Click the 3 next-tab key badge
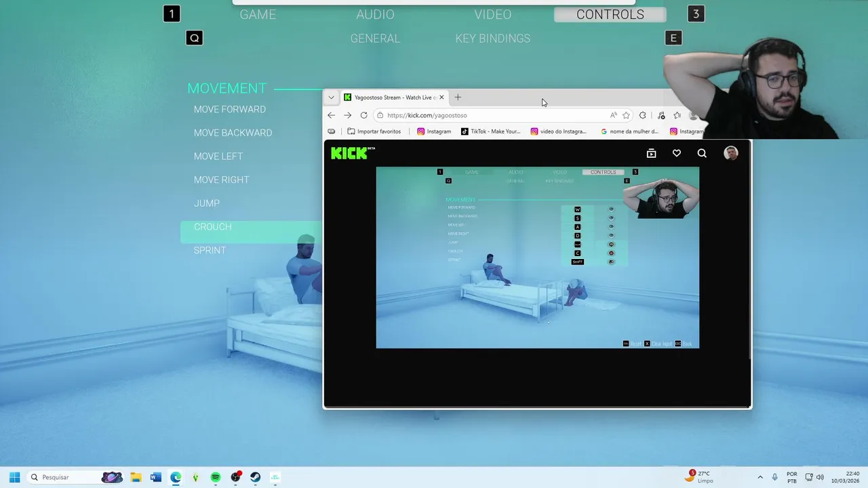The height and width of the screenshot is (488, 868). click(x=696, y=14)
